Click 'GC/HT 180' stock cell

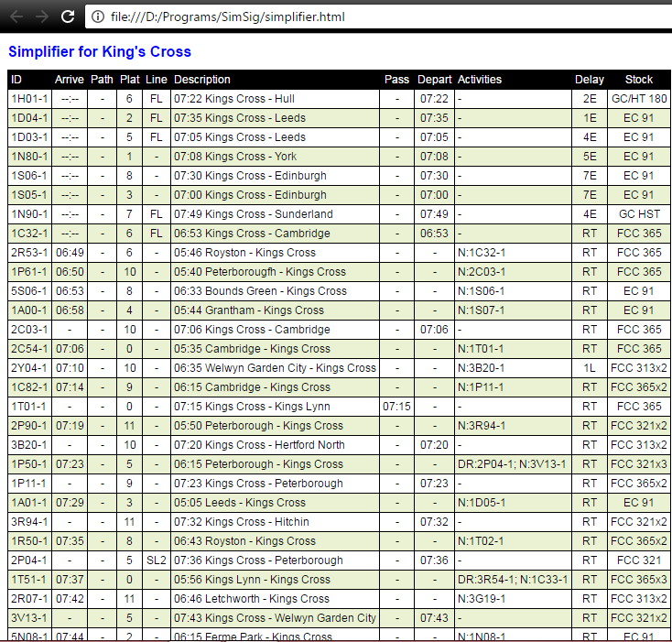pyautogui.click(x=639, y=99)
